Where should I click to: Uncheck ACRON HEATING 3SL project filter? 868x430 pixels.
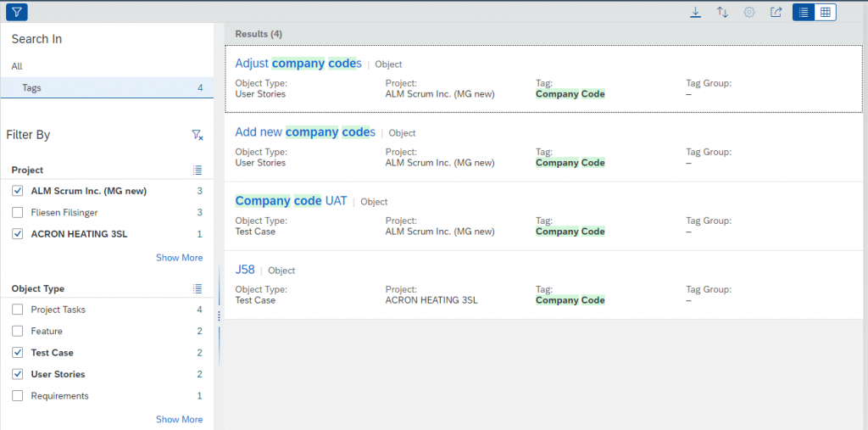point(17,234)
